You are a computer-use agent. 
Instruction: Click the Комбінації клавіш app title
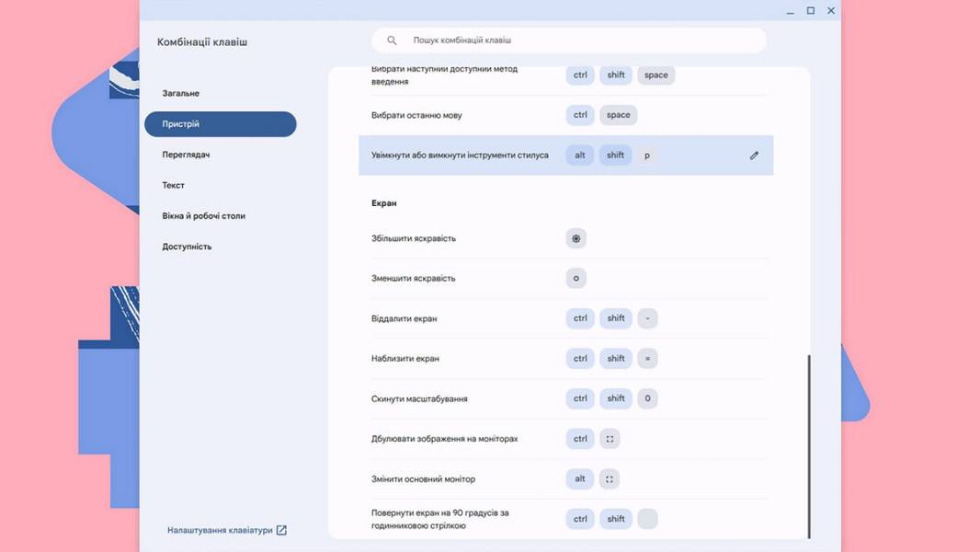coord(202,42)
